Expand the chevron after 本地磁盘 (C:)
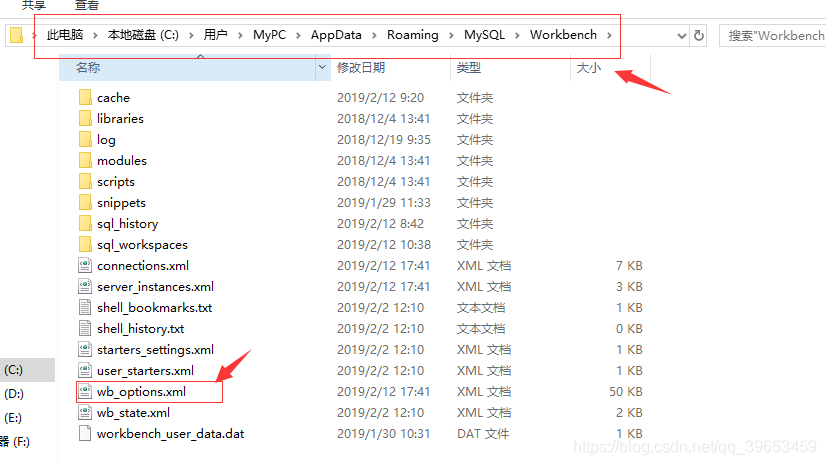The height and width of the screenshot is (465, 826). click(191, 35)
